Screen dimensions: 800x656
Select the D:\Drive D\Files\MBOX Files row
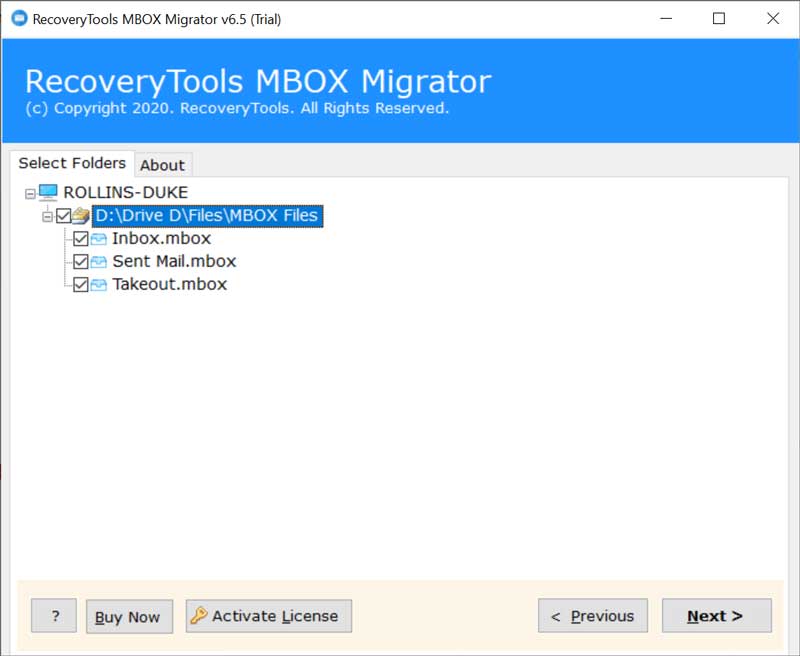point(207,215)
